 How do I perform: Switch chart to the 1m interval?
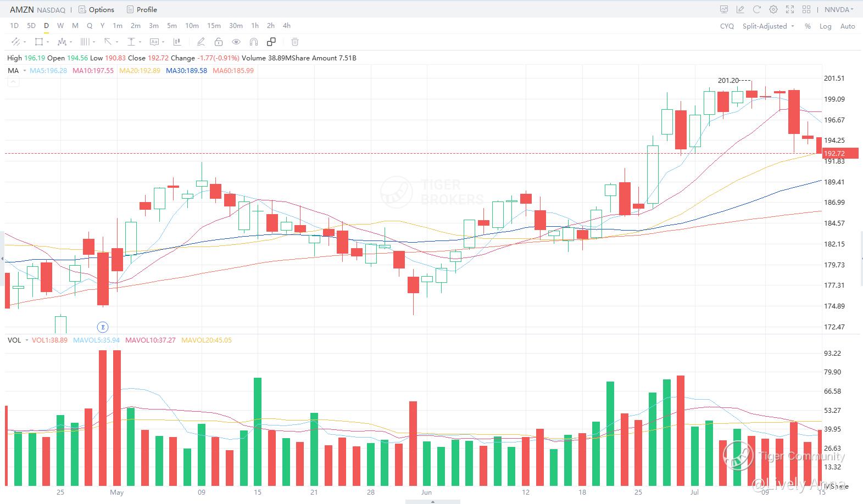point(118,26)
